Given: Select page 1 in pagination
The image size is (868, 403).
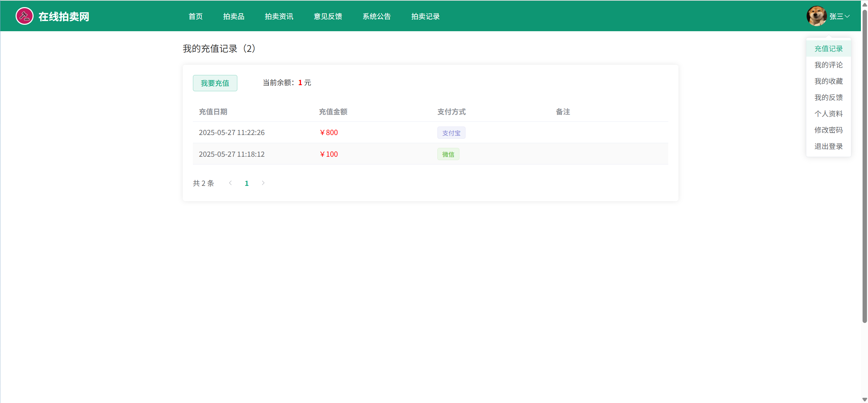Looking at the screenshot, I should click(x=247, y=184).
